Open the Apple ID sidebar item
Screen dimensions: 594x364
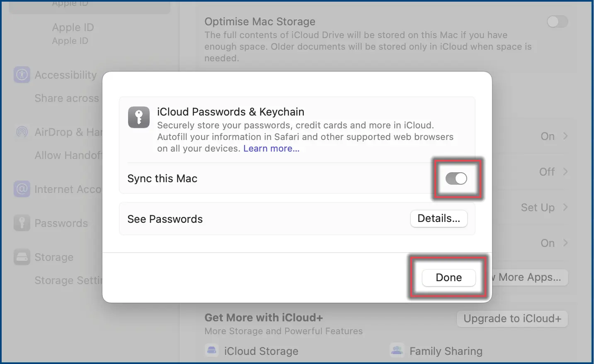(x=73, y=33)
